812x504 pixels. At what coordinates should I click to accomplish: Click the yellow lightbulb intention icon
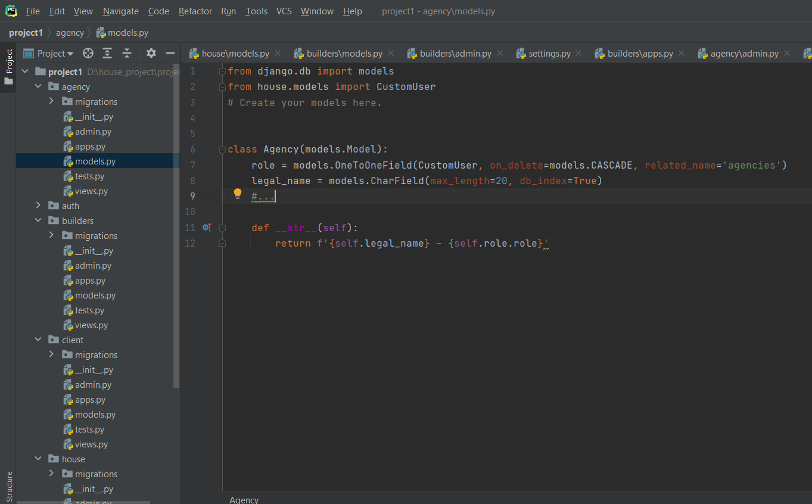tap(238, 194)
